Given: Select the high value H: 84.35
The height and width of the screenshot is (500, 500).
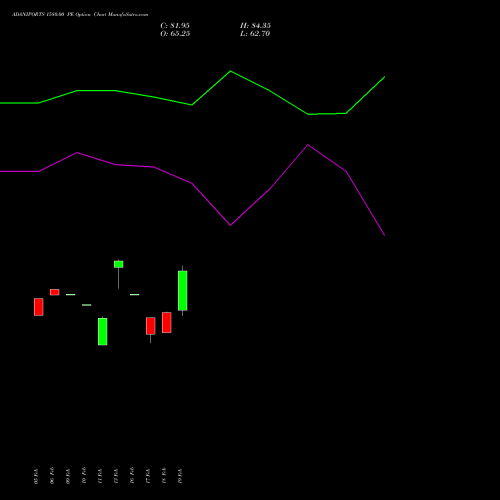Looking at the screenshot, I should (255, 25).
